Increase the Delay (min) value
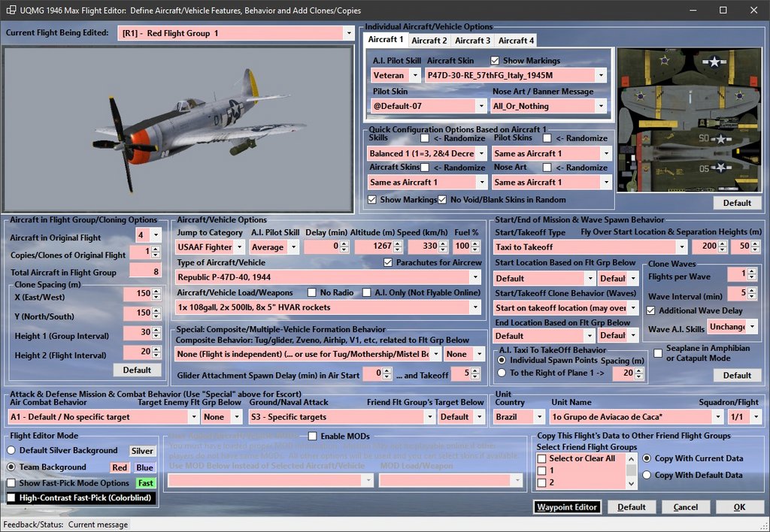 click(x=344, y=243)
